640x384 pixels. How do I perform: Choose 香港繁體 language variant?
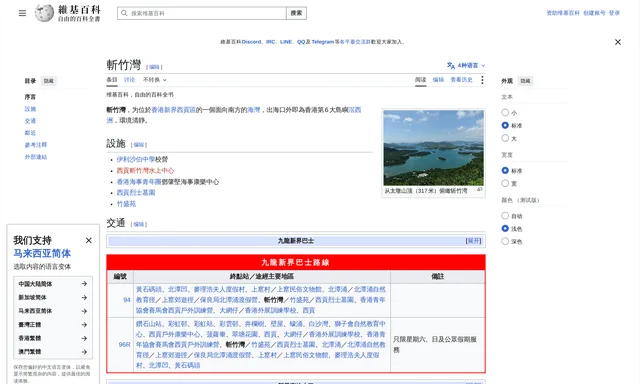pyautogui.click(x=53, y=338)
